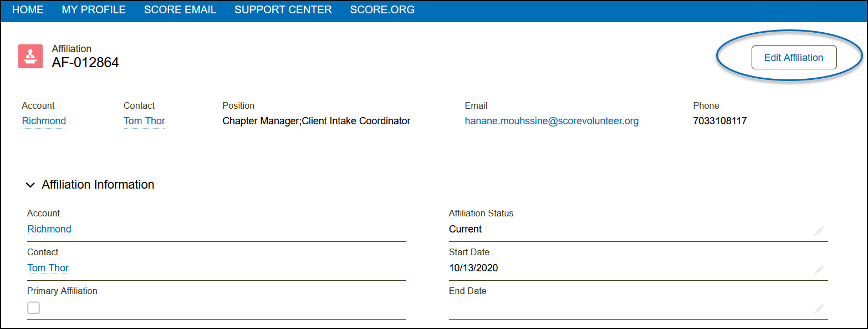
Task: Open the HOME menu item
Action: click(x=28, y=10)
